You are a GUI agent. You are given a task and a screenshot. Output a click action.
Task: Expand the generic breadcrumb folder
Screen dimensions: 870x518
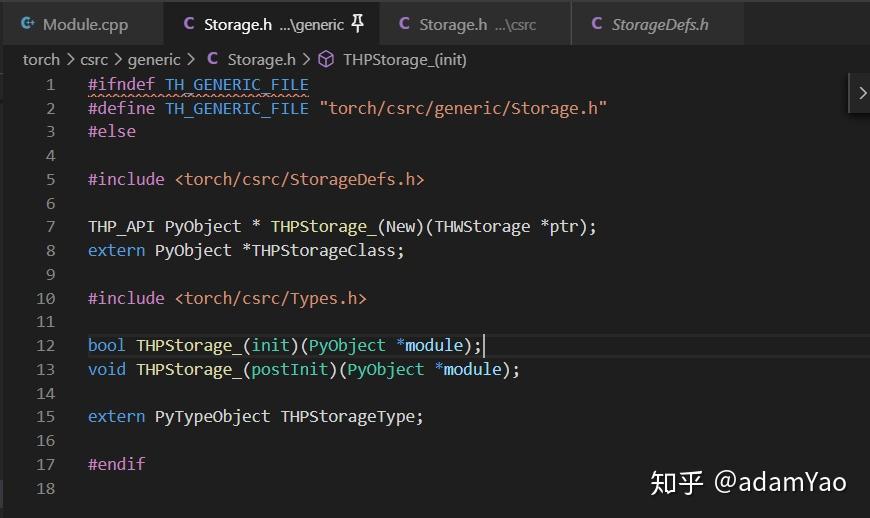point(154,59)
